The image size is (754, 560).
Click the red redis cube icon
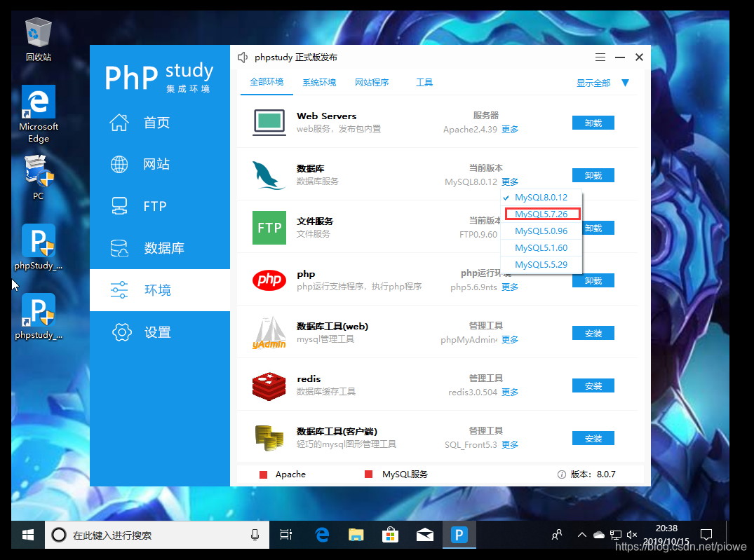coord(269,386)
